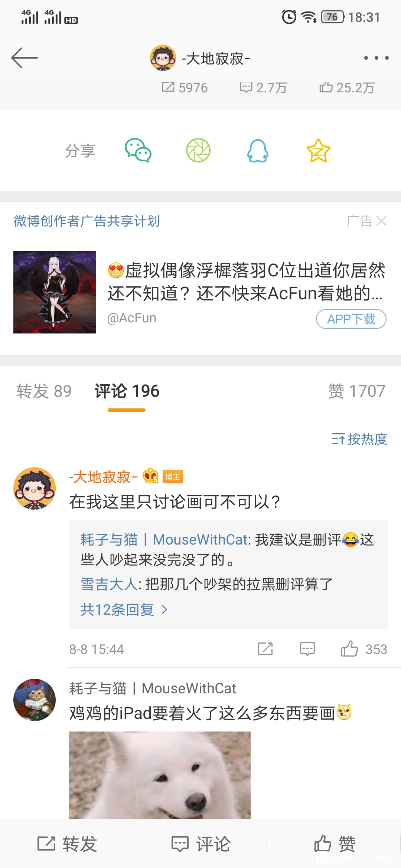Select the 评论 196 tab
Viewport: 401px width, 868px height.
pos(127,391)
